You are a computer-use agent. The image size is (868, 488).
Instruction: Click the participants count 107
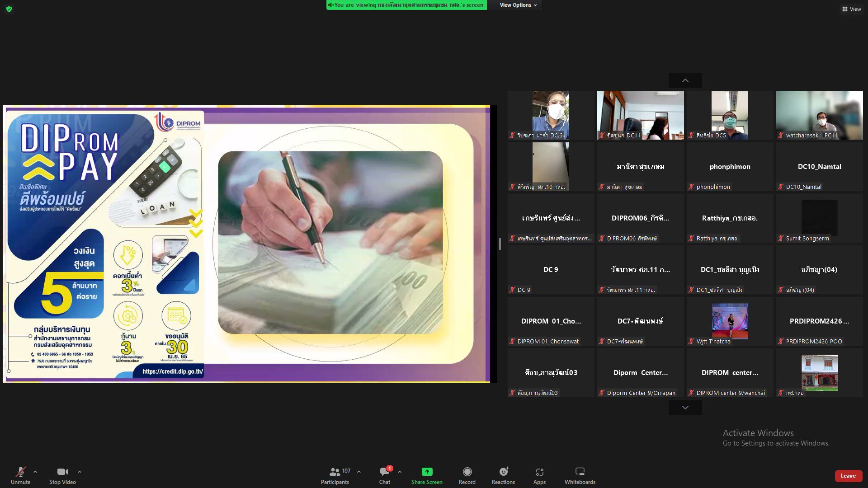click(x=346, y=471)
